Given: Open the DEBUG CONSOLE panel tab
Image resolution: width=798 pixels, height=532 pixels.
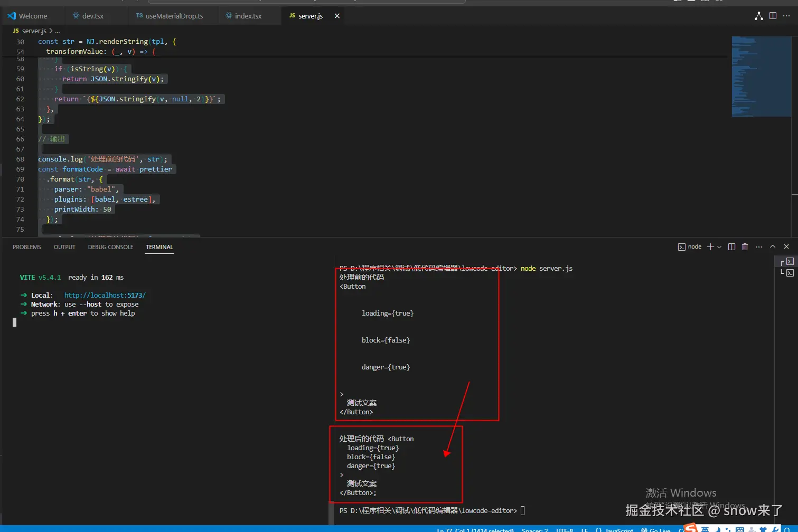Looking at the screenshot, I should 110,247.
